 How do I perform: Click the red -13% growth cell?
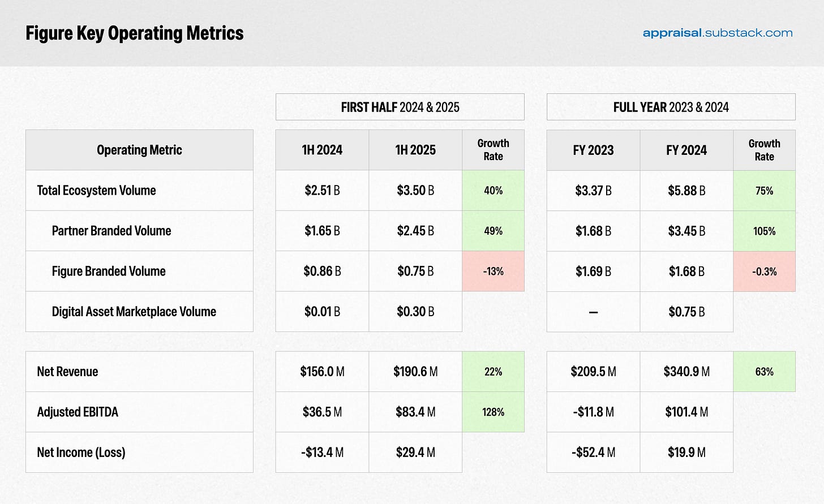(493, 271)
